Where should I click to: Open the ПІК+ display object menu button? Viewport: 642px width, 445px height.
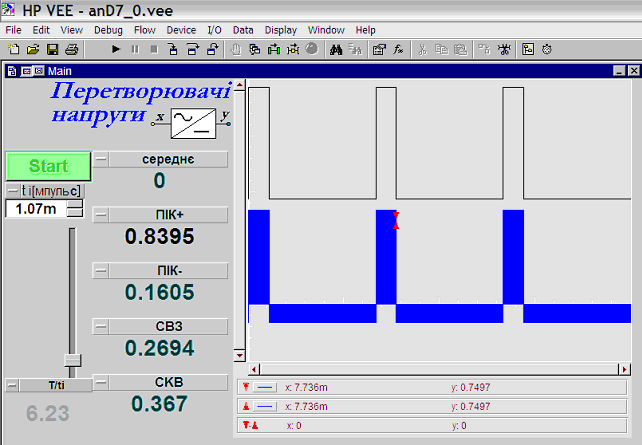101,215
